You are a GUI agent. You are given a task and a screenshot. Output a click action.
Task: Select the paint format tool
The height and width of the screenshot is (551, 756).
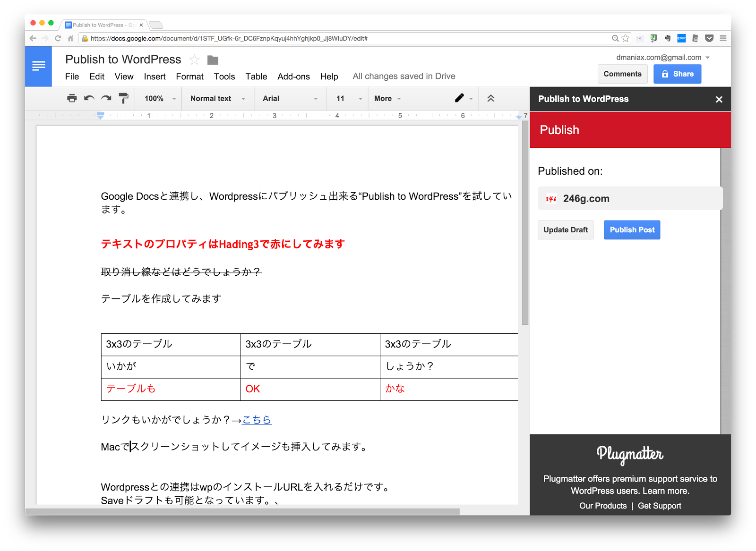click(x=123, y=98)
